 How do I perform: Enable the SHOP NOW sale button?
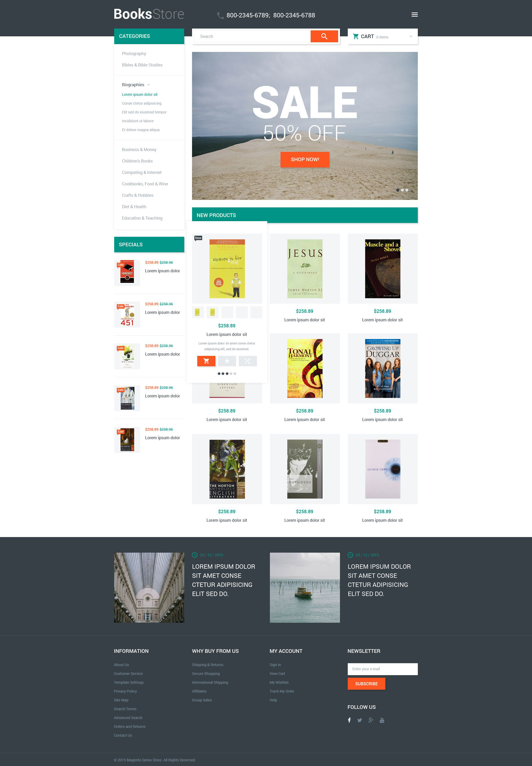coord(304,159)
